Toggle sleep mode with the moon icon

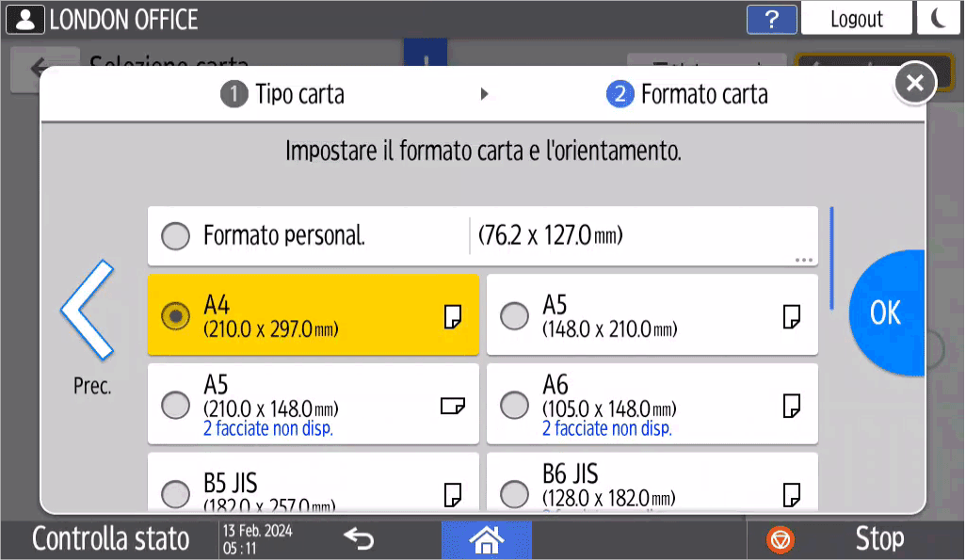[939, 19]
